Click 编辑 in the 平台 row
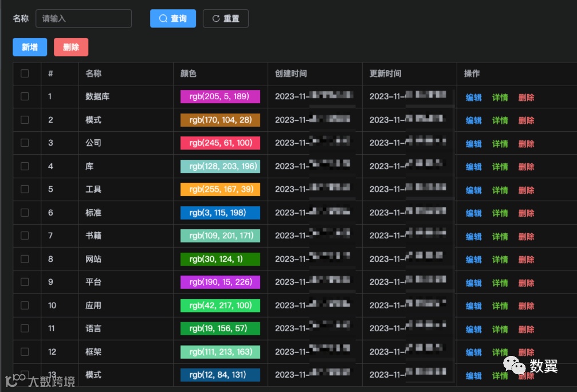 474,283
